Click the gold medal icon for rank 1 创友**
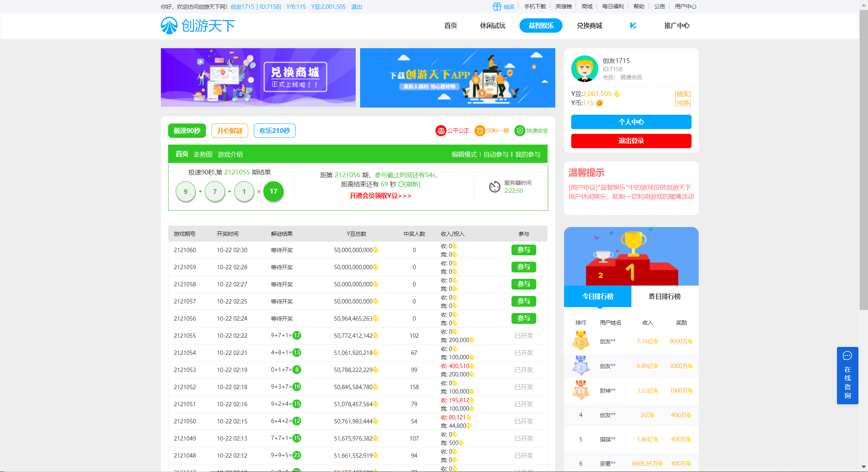 pyautogui.click(x=581, y=341)
